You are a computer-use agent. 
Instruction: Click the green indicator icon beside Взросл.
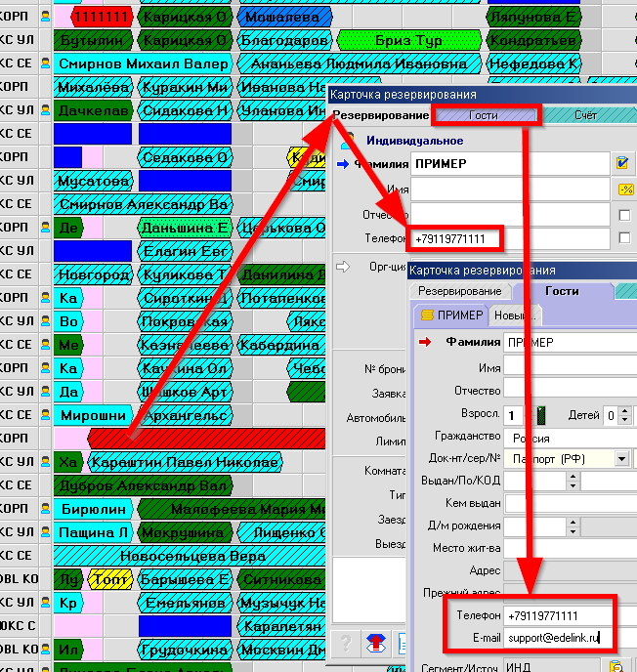pos(542,414)
